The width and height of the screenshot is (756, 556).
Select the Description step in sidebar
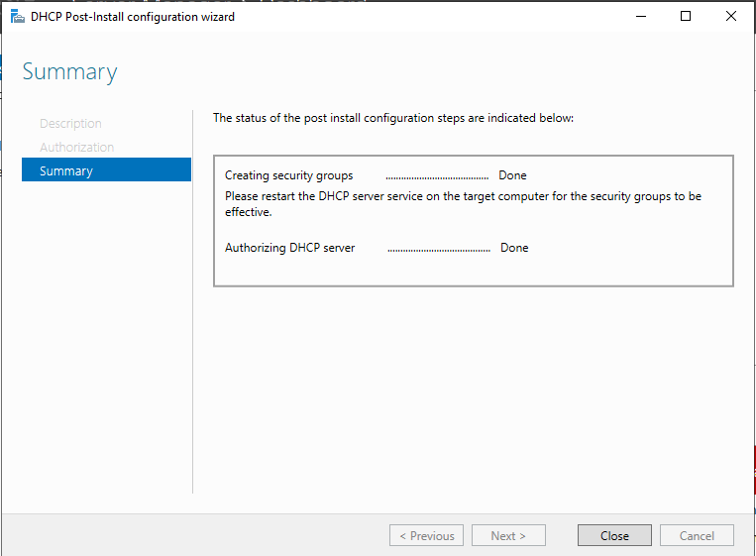pos(70,124)
